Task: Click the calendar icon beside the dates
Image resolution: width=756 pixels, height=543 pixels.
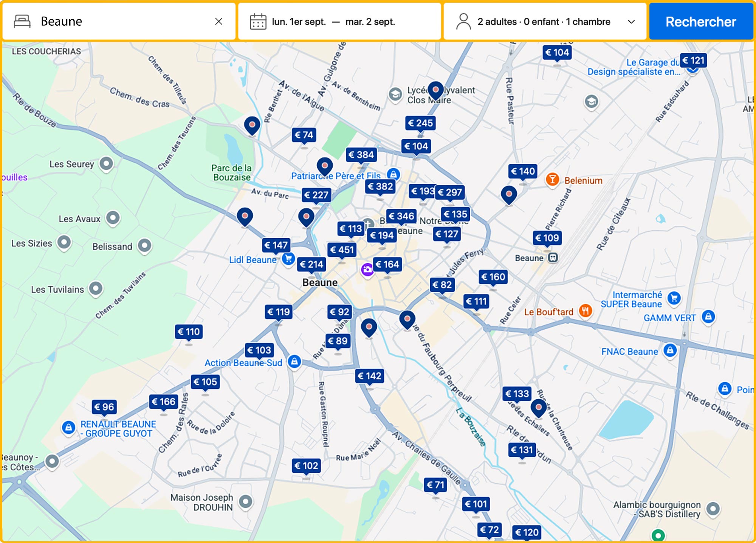Action: click(x=259, y=22)
